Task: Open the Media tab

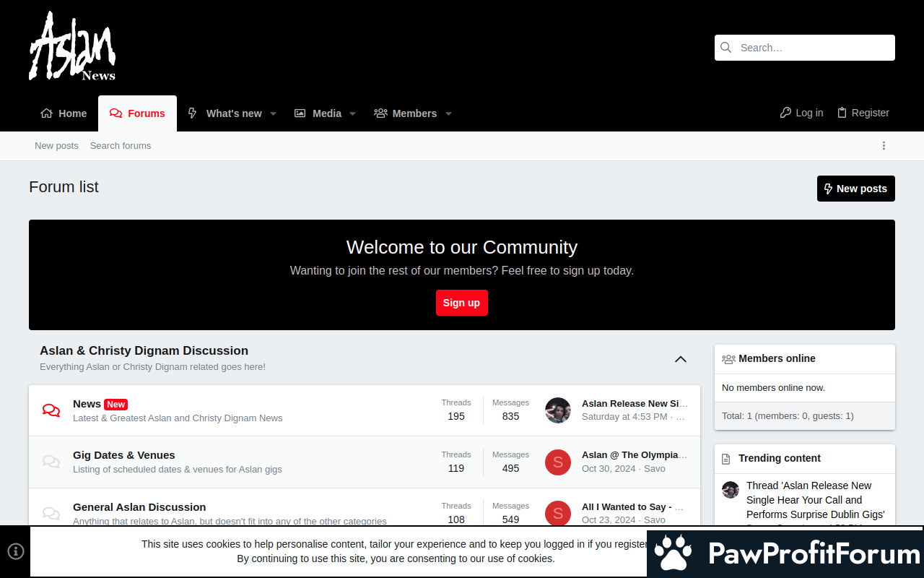Action: [x=318, y=113]
